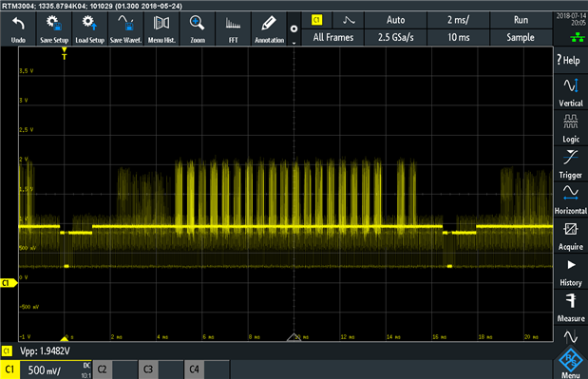Open the Horizontal menu
Viewport: 588px width, 379px height.
pos(571,199)
